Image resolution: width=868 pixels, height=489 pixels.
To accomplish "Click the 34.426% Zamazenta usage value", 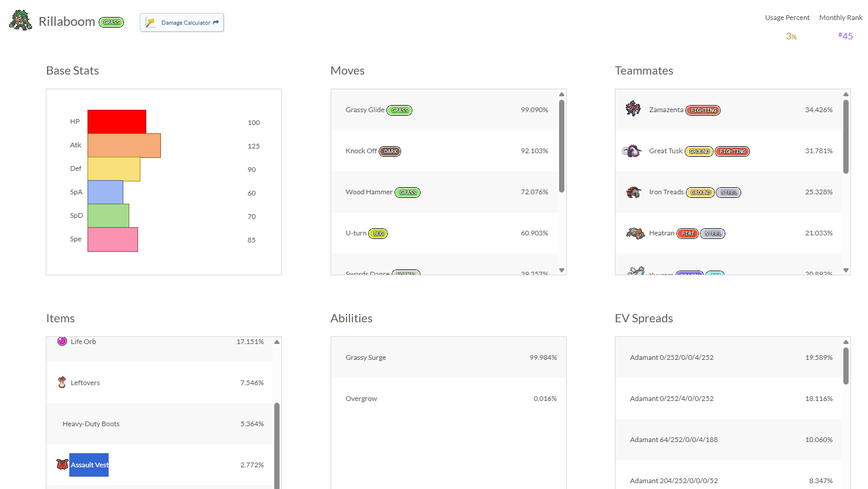I will [819, 110].
